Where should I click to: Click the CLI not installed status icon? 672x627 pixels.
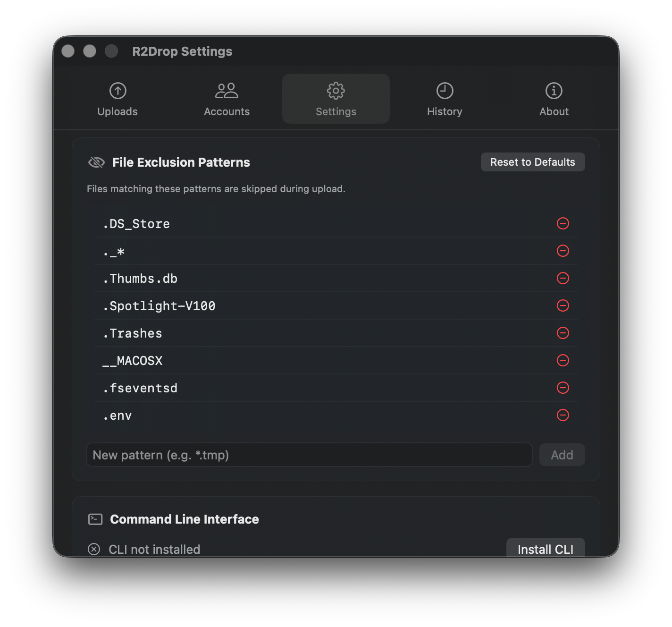coord(94,549)
